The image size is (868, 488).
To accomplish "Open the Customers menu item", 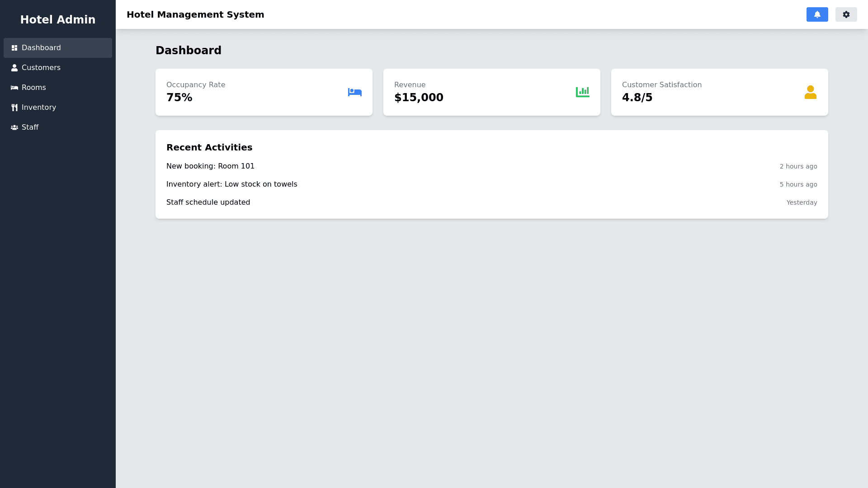I will click(41, 68).
